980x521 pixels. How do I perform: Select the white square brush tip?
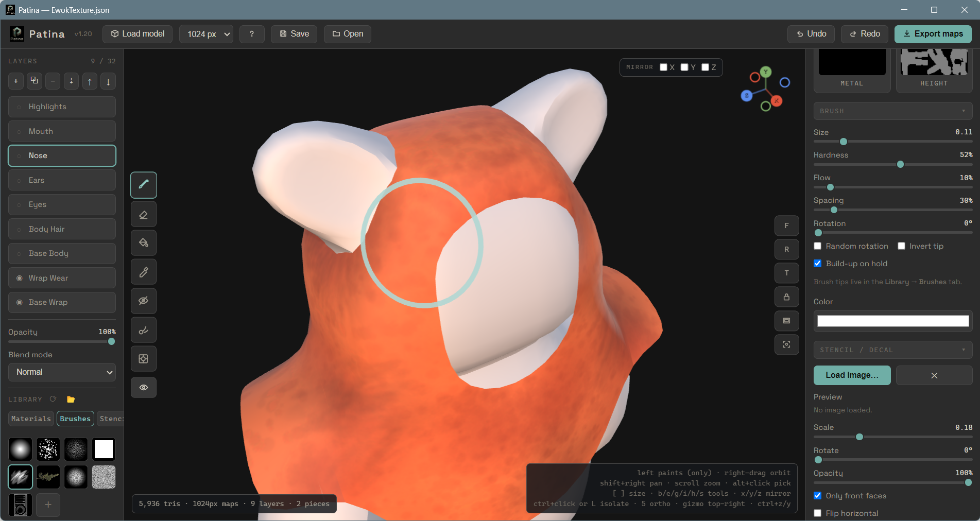[x=104, y=449]
